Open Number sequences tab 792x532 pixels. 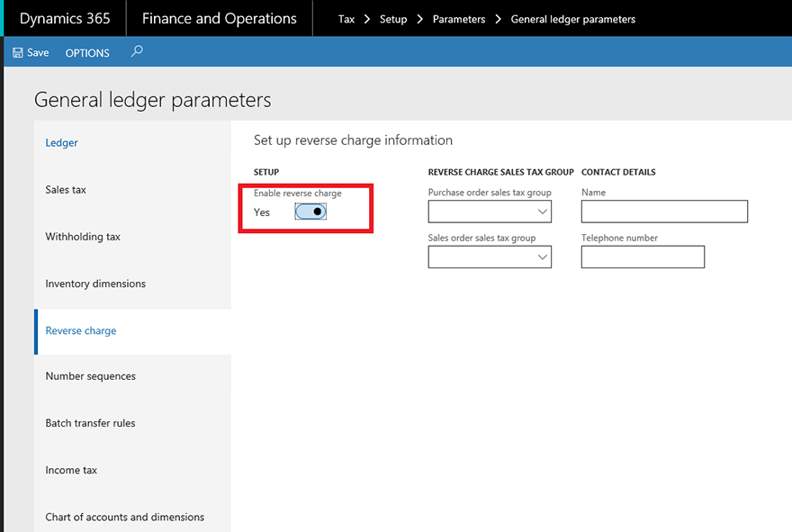pos(90,376)
